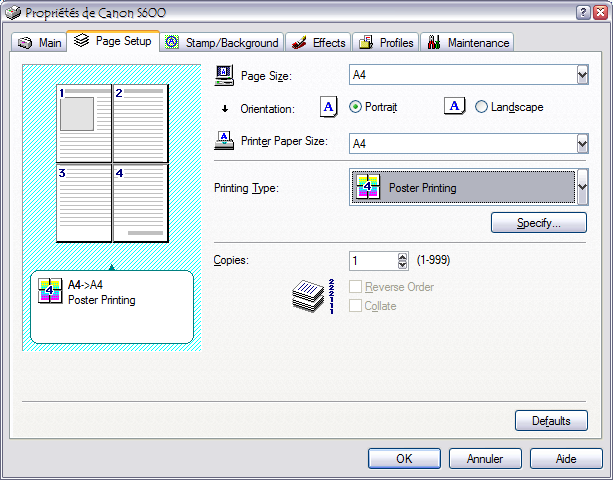Click poster preview page 2
Viewport: 613px width, 480px height.
(x=140, y=124)
